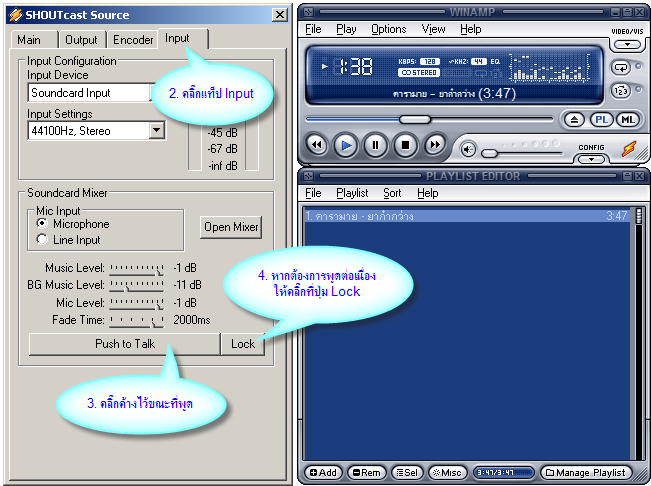The width and height of the screenshot is (651, 486).
Task: Adjust the Mic Level slider
Action: pyautogui.click(x=137, y=303)
